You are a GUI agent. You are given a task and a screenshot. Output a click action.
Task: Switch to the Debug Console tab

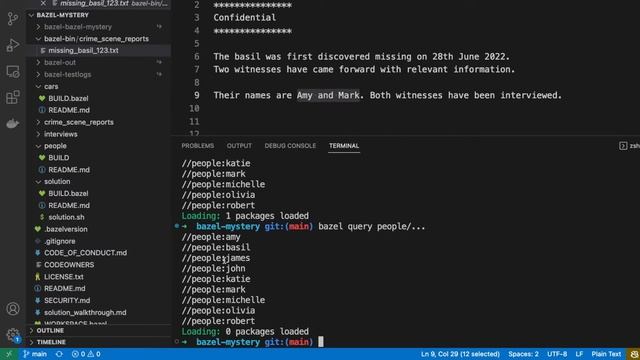coord(290,146)
